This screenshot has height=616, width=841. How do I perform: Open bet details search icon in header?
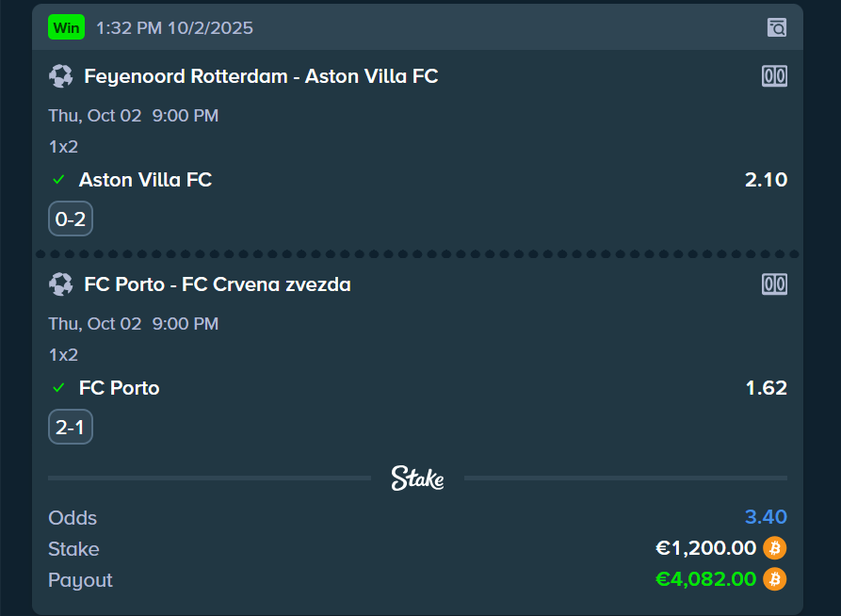[x=776, y=27]
